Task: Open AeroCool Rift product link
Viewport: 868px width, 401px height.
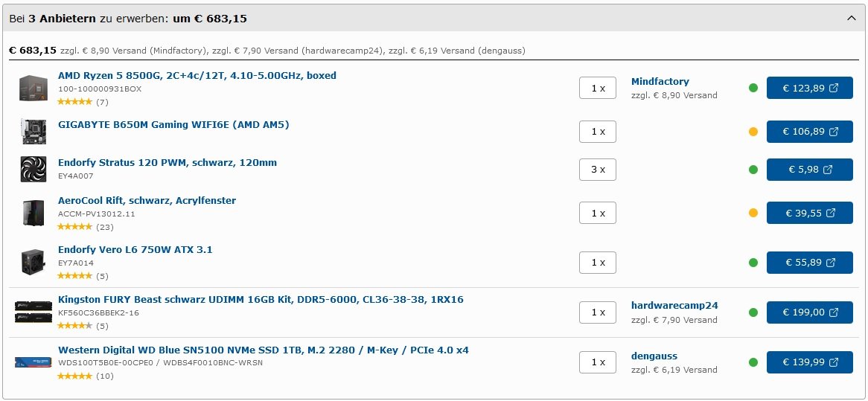Action: [x=147, y=201]
